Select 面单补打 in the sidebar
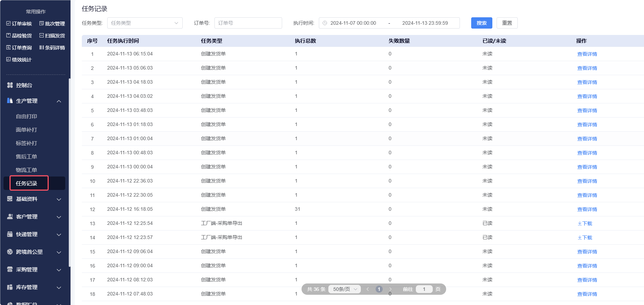The width and height of the screenshot is (644, 305). 26,130
